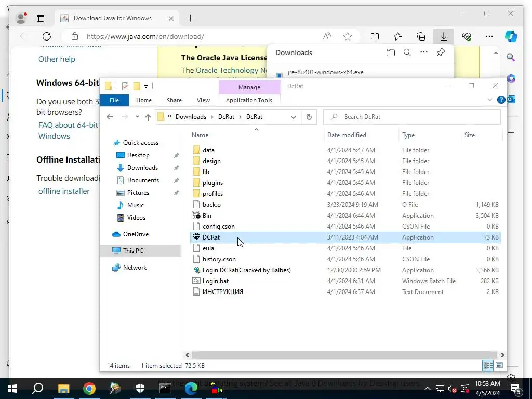This screenshot has width=532, height=399.
Task: Click the Edge refresh page icon
Action: click(47, 36)
